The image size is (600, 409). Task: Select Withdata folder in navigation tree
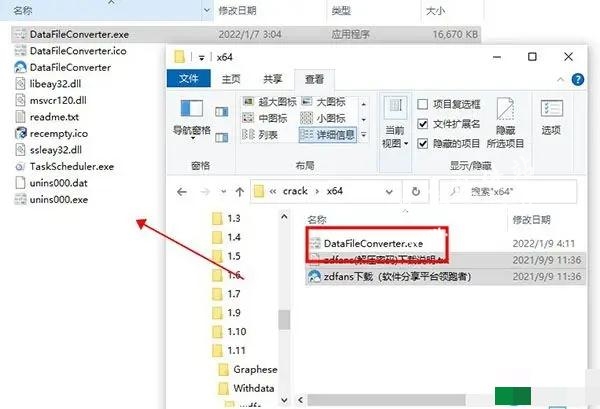click(x=246, y=388)
